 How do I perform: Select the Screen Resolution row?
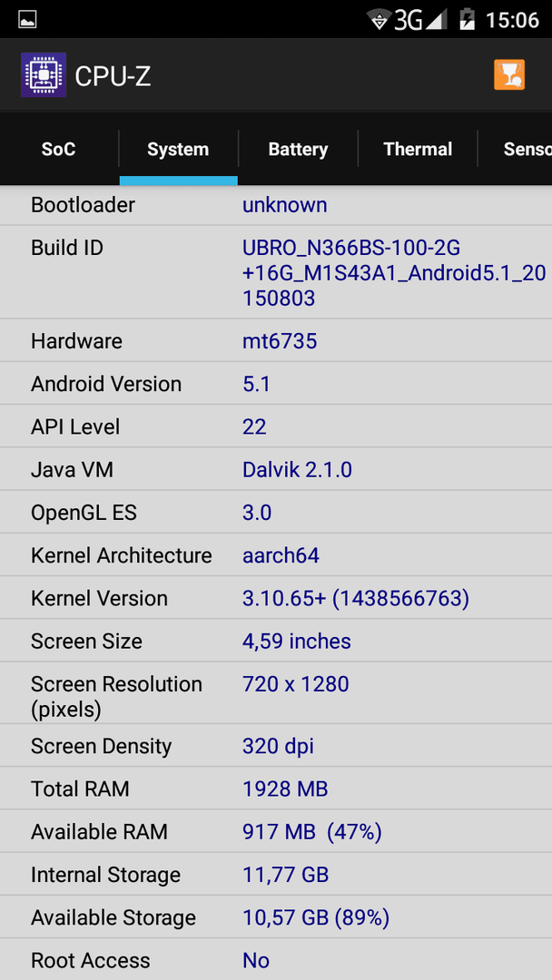coord(276,693)
